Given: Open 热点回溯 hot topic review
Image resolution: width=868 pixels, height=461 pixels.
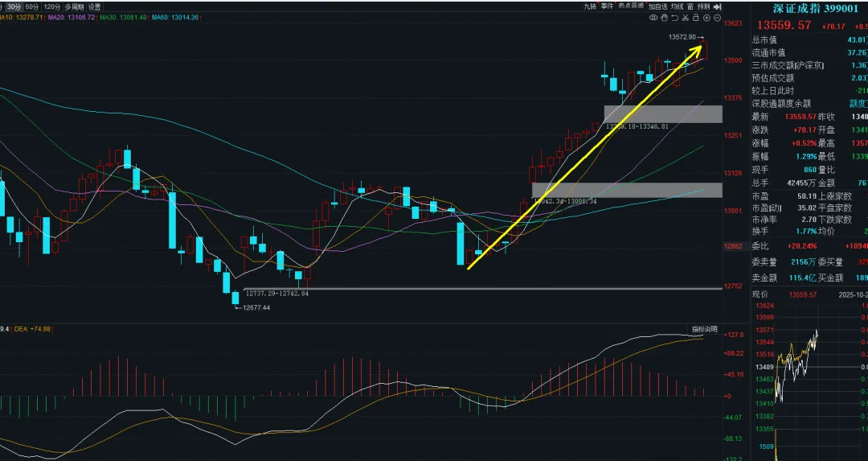Looking at the screenshot, I should point(631,6).
